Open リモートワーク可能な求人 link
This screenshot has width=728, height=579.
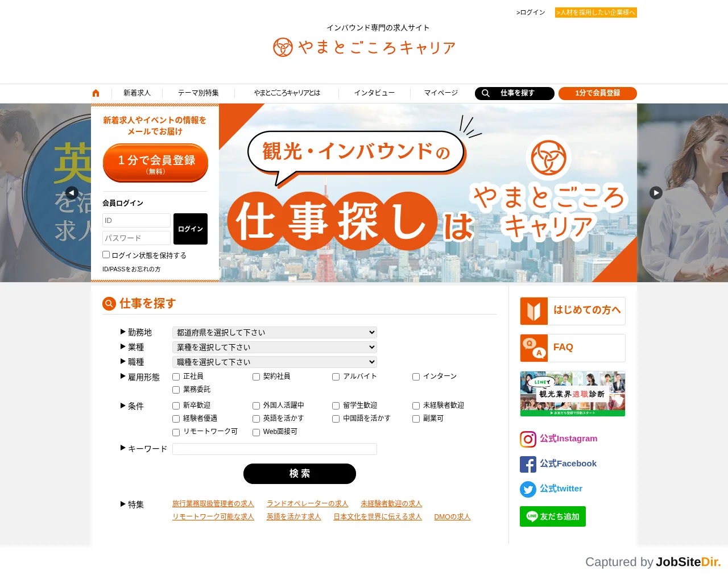point(213,517)
